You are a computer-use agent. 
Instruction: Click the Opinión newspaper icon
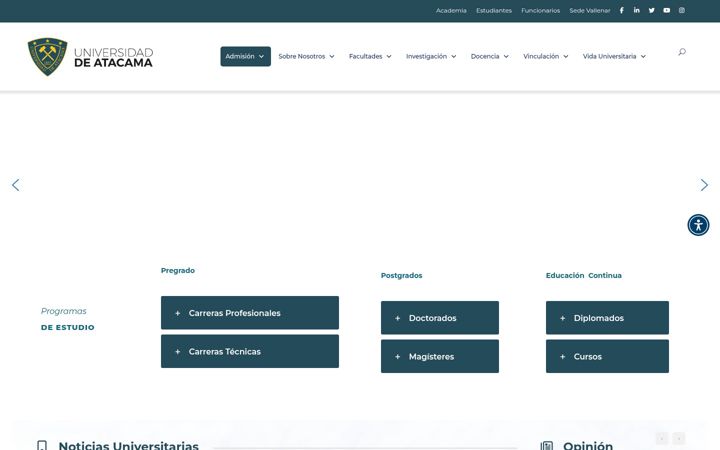pyautogui.click(x=546, y=445)
